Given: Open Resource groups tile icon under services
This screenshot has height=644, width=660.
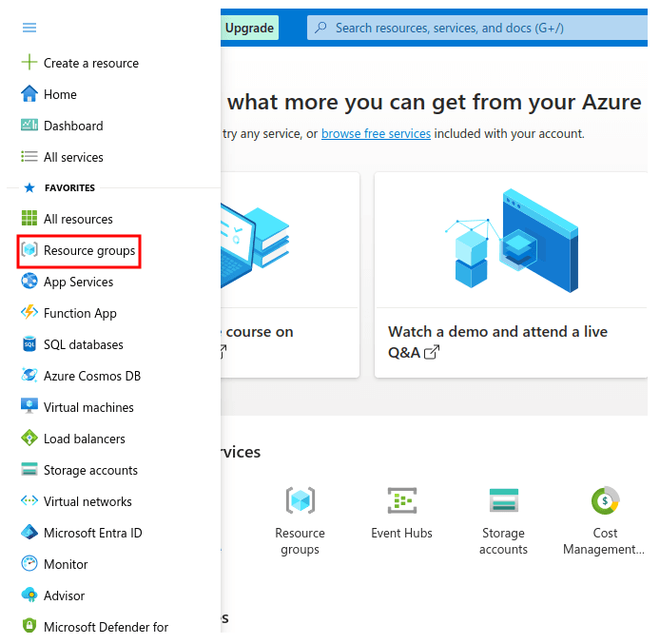Looking at the screenshot, I should pyautogui.click(x=301, y=500).
